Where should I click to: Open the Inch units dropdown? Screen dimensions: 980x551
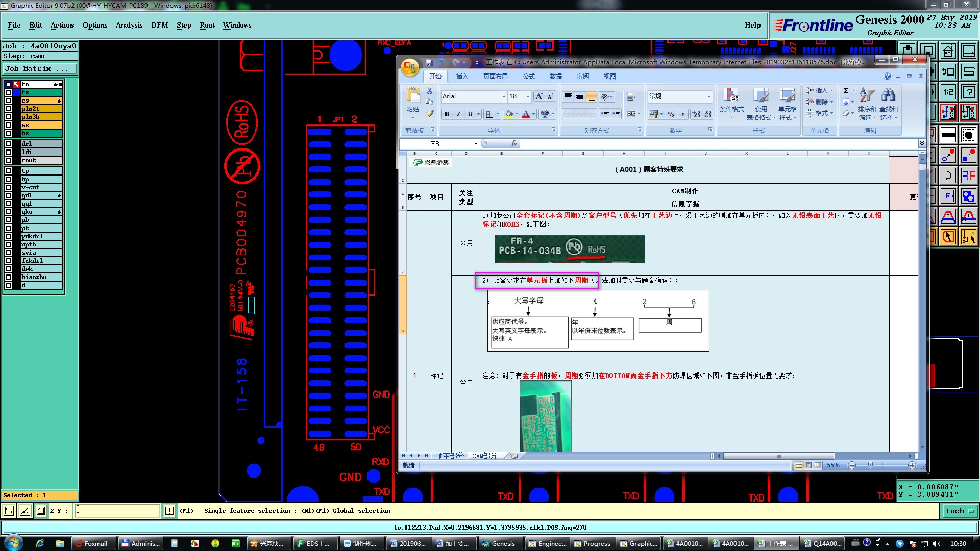(x=960, y=511)
